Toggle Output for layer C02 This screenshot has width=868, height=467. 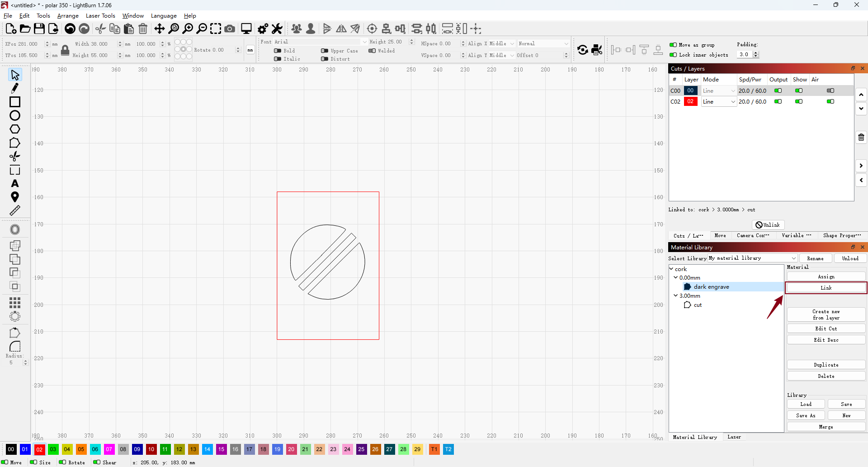click(x=778, y=101)
